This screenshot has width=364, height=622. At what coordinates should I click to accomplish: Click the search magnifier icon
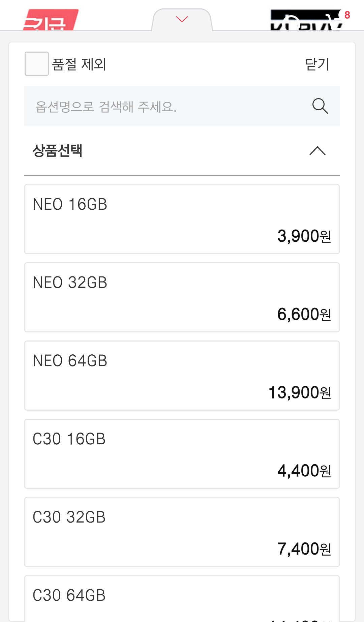pyautogui.click(x=320, y=106)
